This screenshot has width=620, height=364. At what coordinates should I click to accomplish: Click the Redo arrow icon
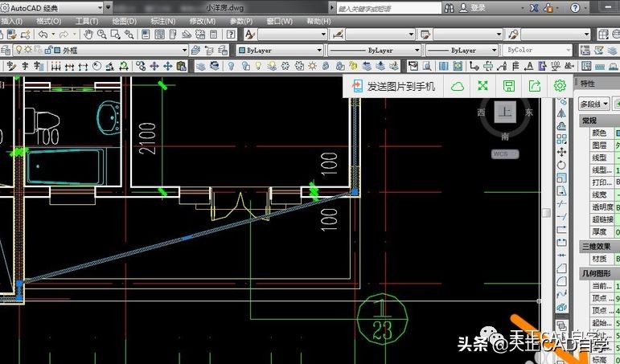(x=64, y=35)
